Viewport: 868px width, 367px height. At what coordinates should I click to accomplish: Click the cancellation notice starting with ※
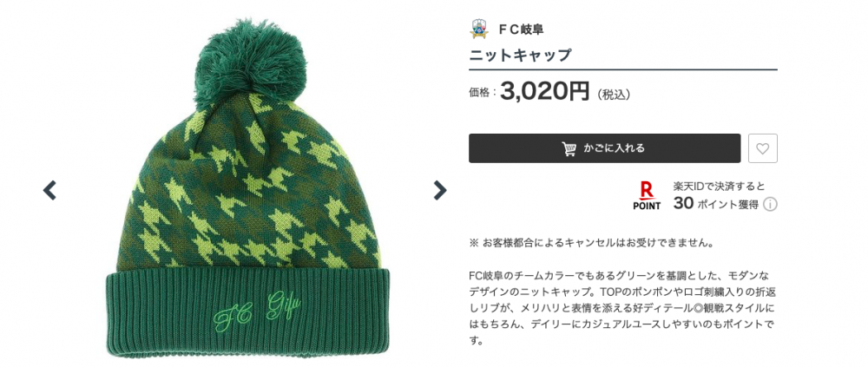coord(590,243)
